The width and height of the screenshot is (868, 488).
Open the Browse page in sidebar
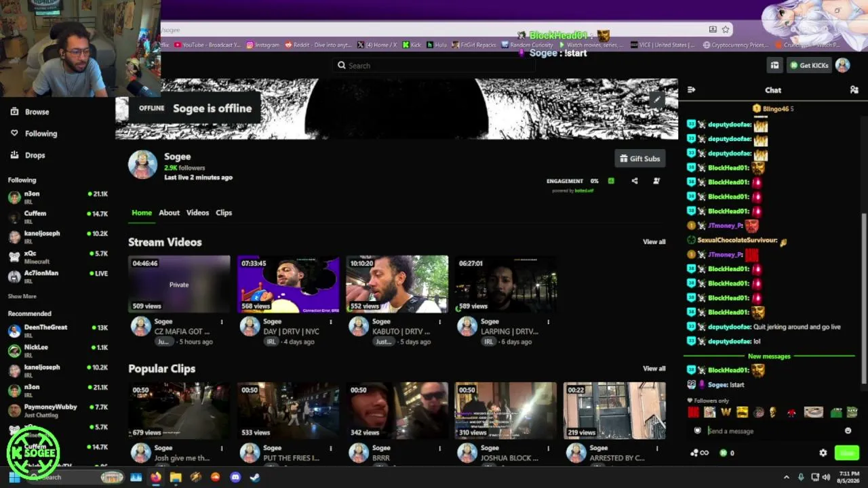[x=31, y=112]
